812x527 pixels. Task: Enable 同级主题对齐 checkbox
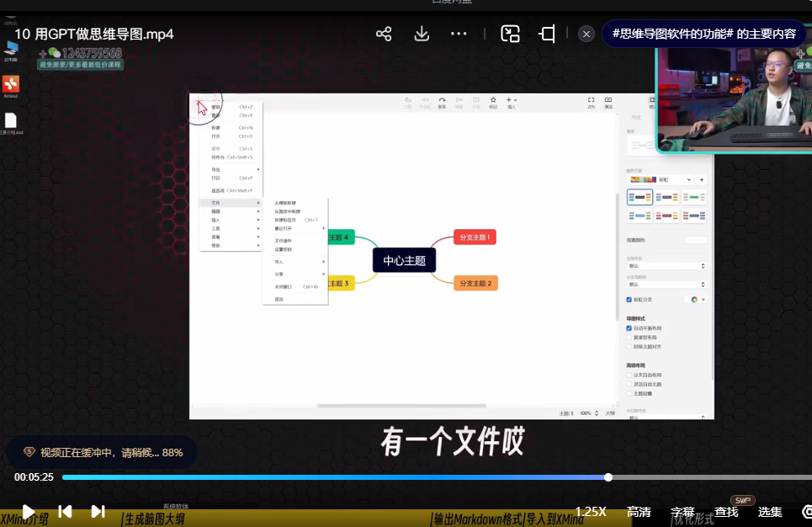click(x=629, y=347)
